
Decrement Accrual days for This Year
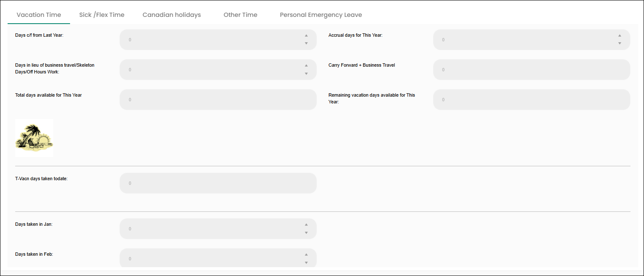pos(620,43)
